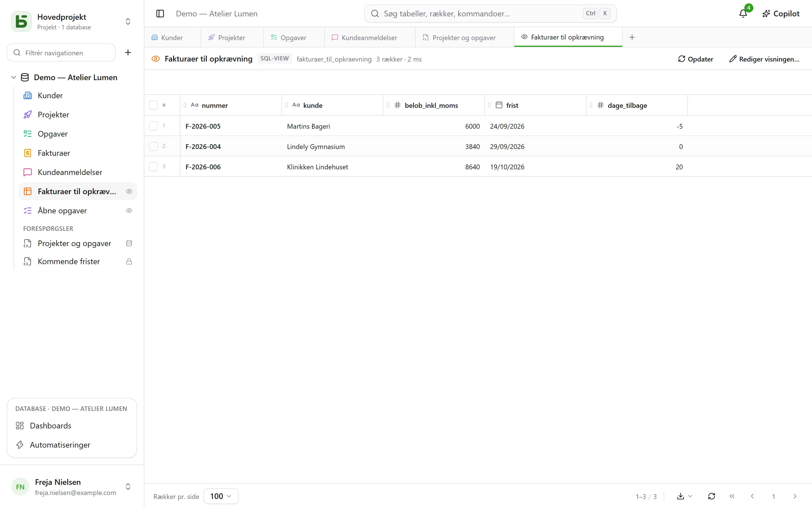Switch to the Projekter tab
Viewport: 812px width, 508px height.
232,37
